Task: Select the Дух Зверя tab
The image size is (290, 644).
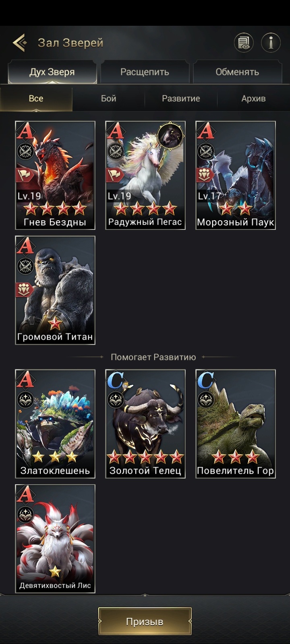Action: coord(52,72)
